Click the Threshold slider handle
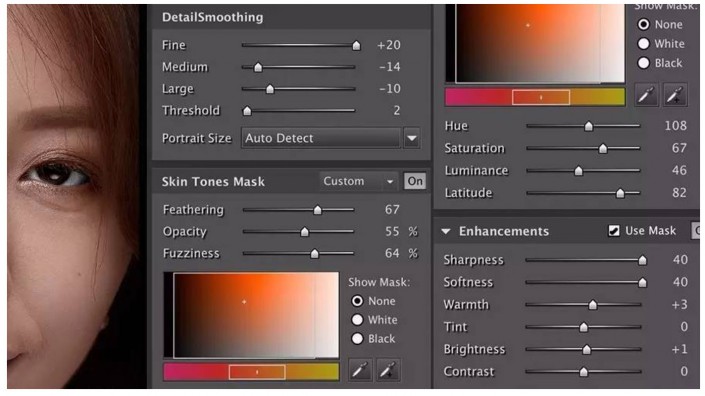 pyautogui.click(x=247, y=111)
